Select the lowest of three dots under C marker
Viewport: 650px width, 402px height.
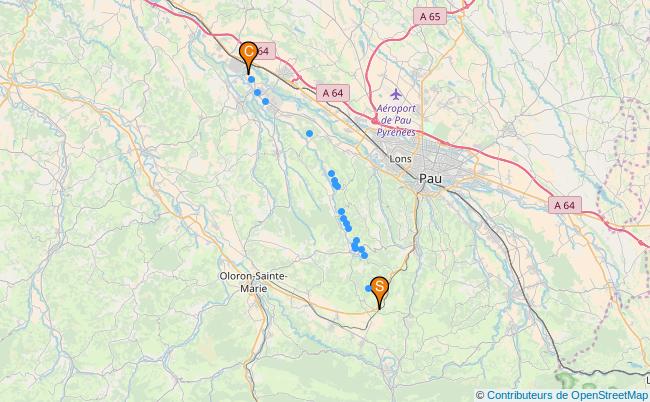(x=265, y=102)
